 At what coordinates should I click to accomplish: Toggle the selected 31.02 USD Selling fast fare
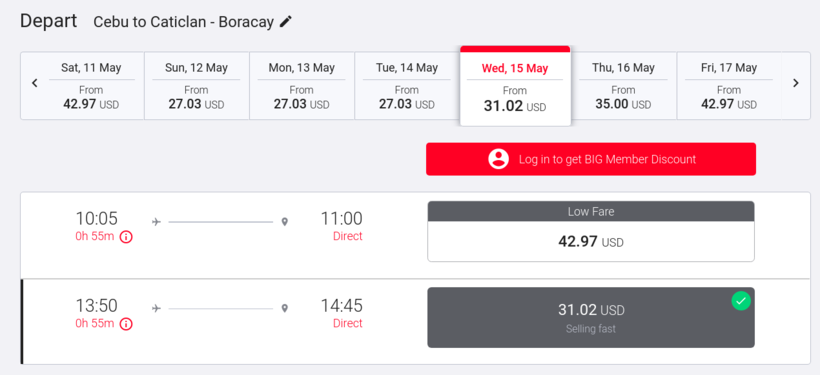pos(591,317)
